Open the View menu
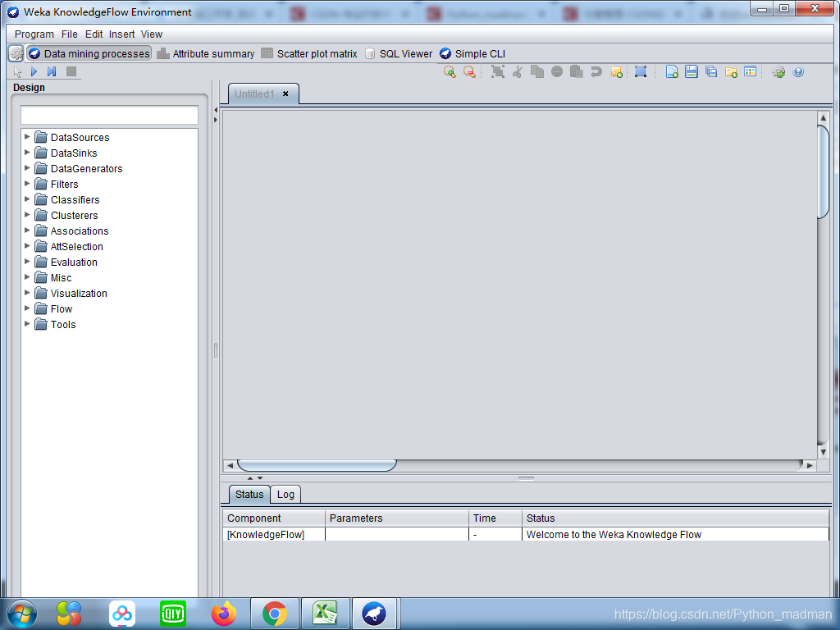 tap(152, 34)
